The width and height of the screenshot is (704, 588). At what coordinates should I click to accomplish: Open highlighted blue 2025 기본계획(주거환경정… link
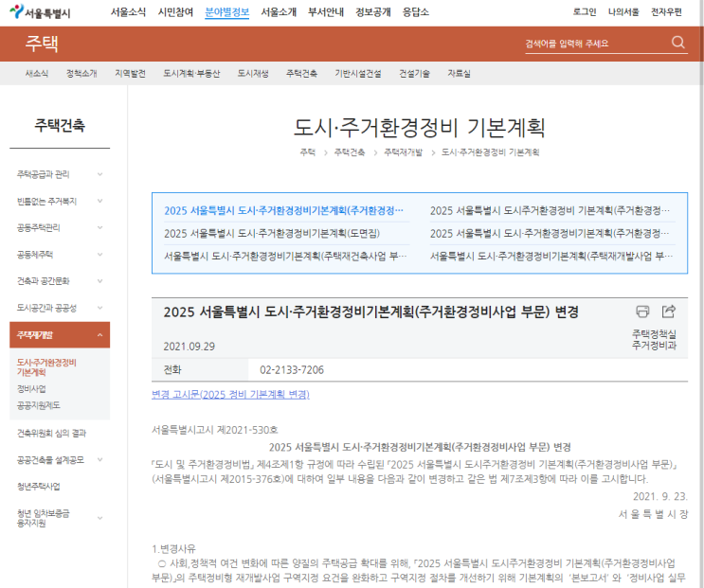point(283,210)
